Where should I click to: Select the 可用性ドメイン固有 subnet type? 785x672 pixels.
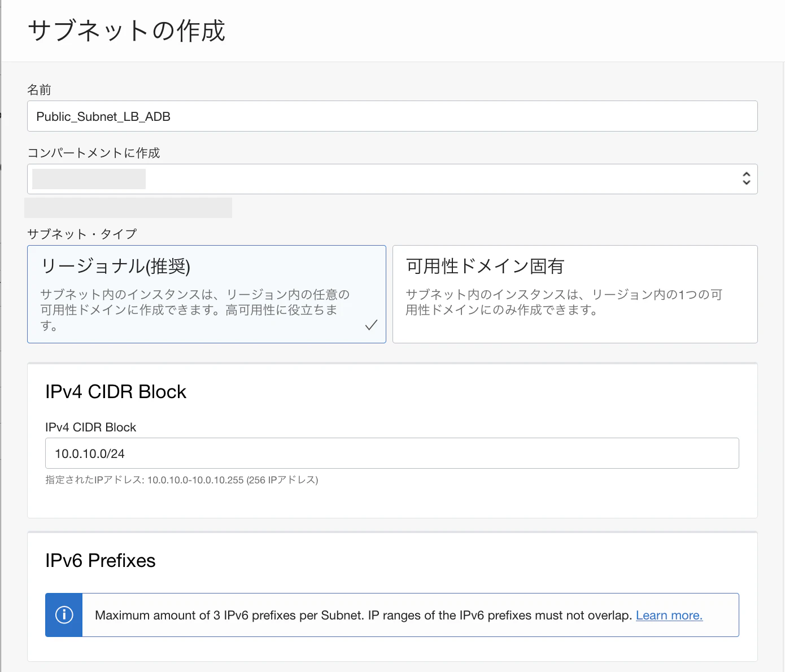click(575, 294)
